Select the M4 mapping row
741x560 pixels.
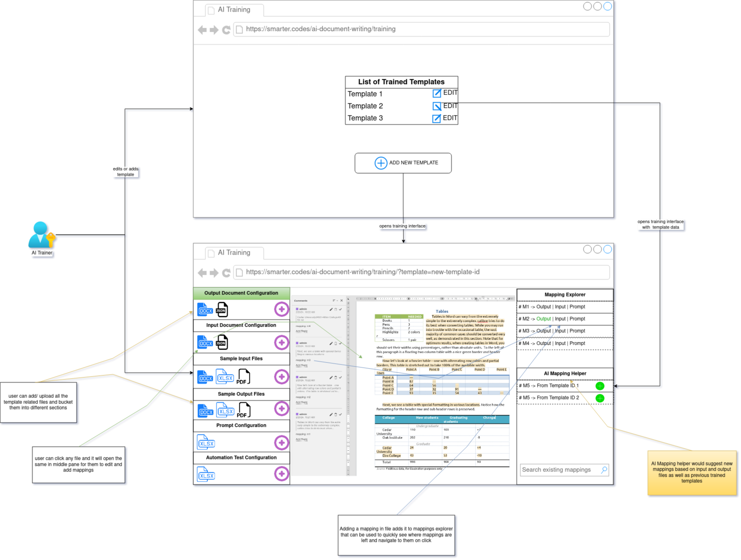click(x=564, y=343)
